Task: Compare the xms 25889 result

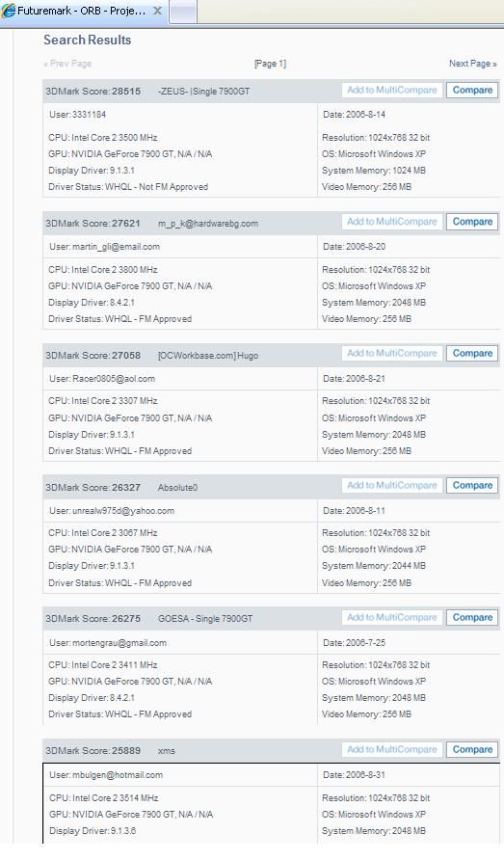Action: [x=472, y=750]
